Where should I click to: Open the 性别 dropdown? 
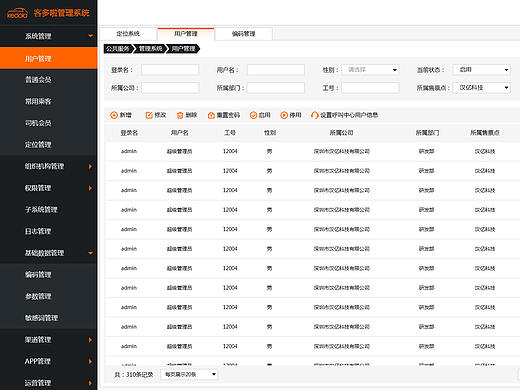pos(370,70)
